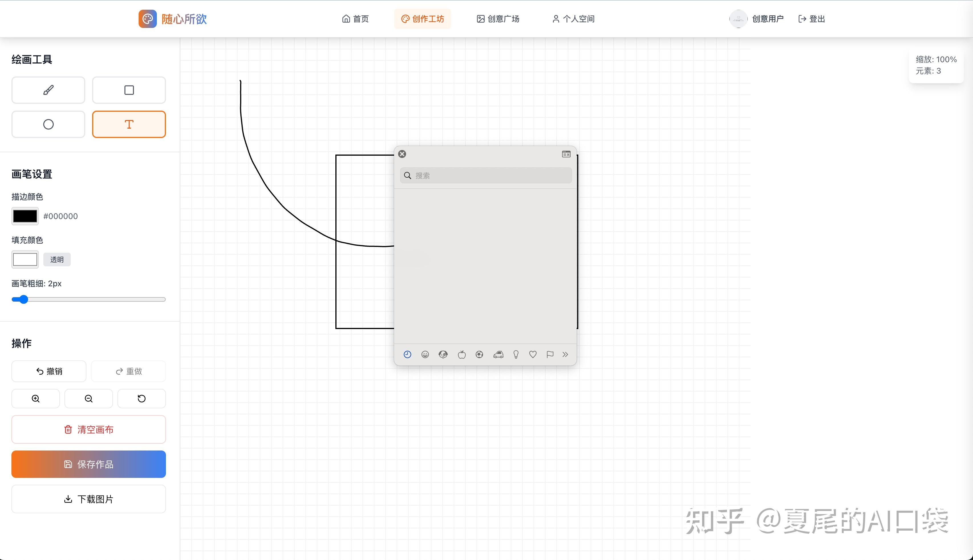Open the smileys emoji category
Viewport: 973px width, 560px height.
(425, 354)
